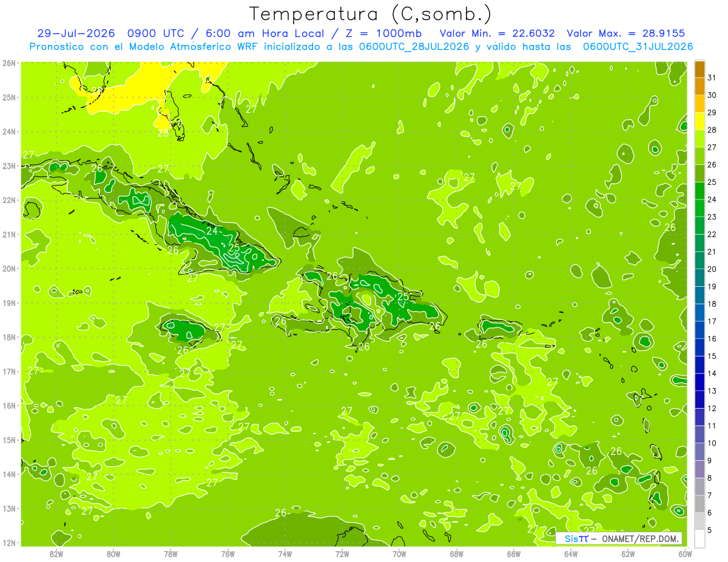This screenshot has width=728, height=562.
Task: Click the '60W' longitude axis label
Action: click(x=685, y=553)
